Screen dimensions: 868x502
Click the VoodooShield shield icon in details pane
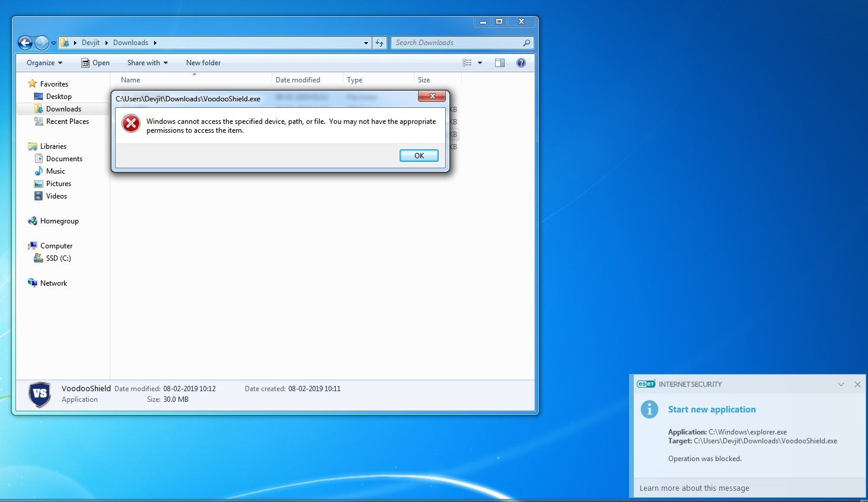(x=40, y=394)
